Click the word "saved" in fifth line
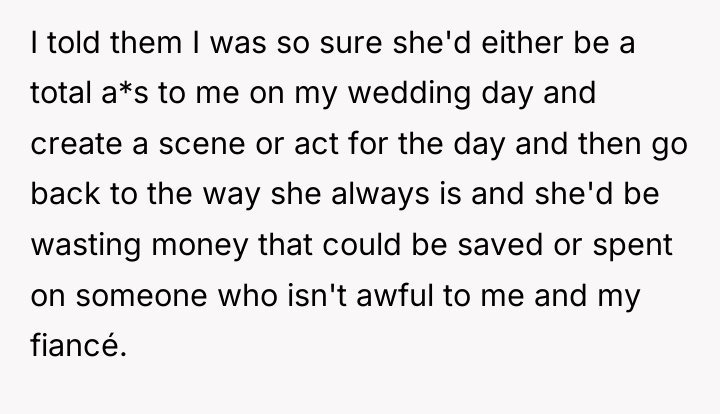 point(500,244)
